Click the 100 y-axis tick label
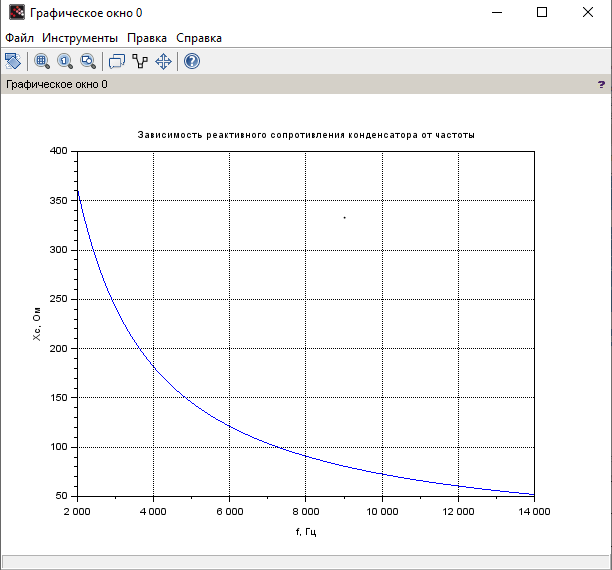 pyautogui.click(x=59, y=447)
